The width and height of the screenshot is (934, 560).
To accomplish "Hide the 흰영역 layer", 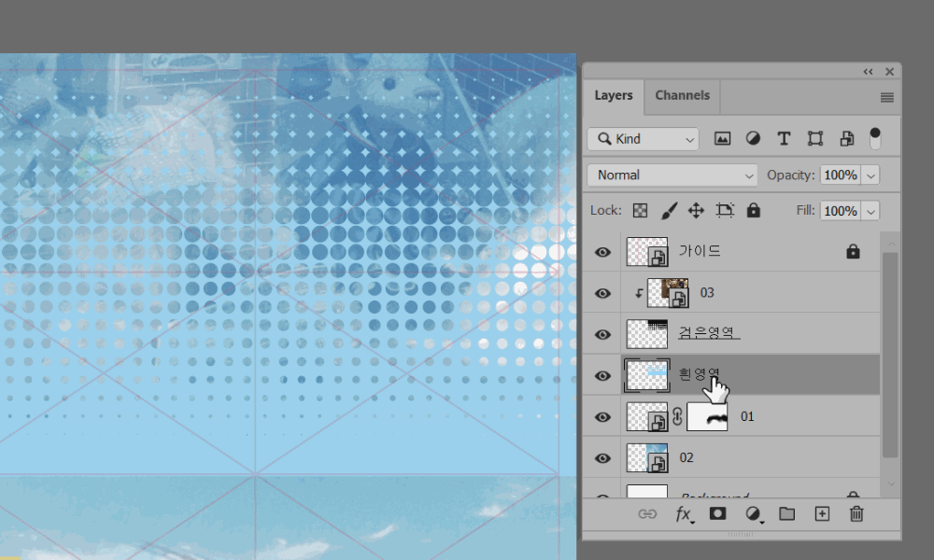I will click(x=602, y=376).
